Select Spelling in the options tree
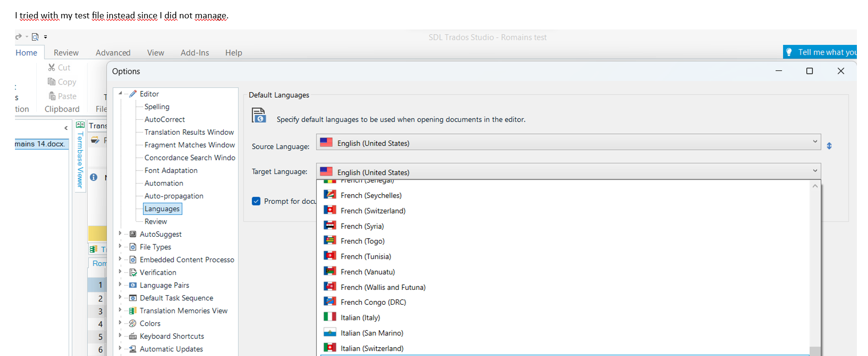Image resolution: width=868 pixels, height=356 pixels. [157, 107]
